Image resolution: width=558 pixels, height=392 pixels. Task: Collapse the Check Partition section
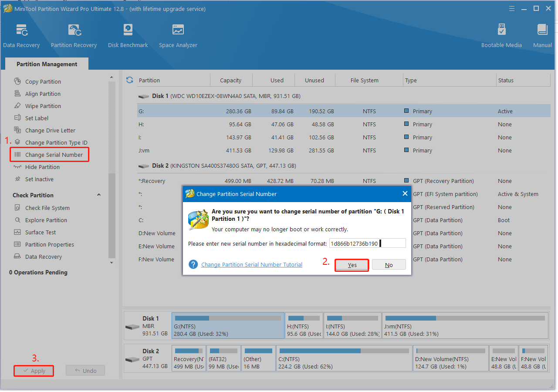tap(99, 195)
